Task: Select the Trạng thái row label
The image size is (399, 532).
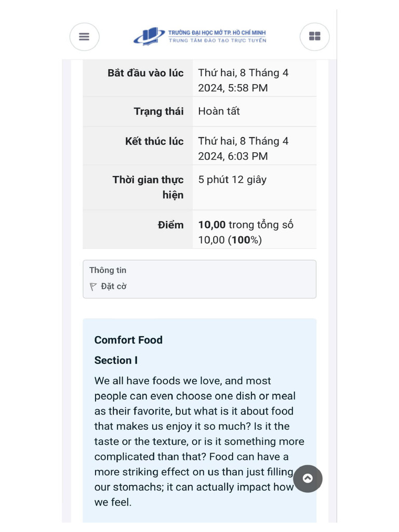Action: pyautogui.click(x=158, y=111)
